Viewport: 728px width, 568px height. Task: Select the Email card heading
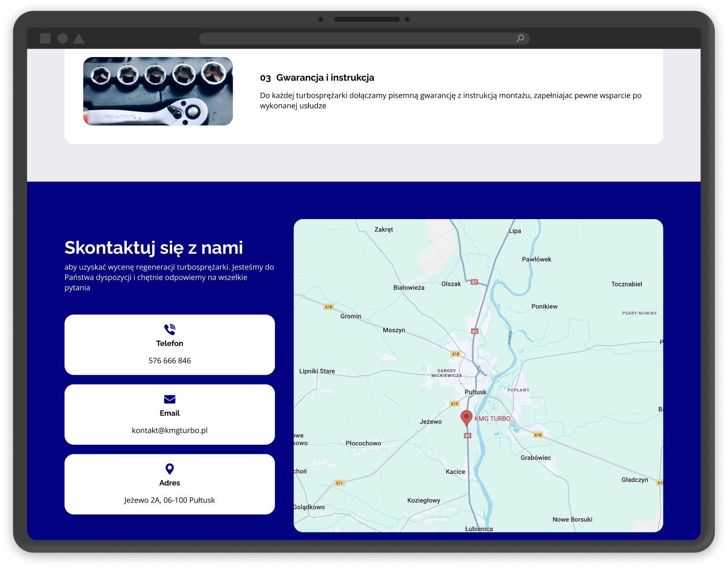click(170, 413)
